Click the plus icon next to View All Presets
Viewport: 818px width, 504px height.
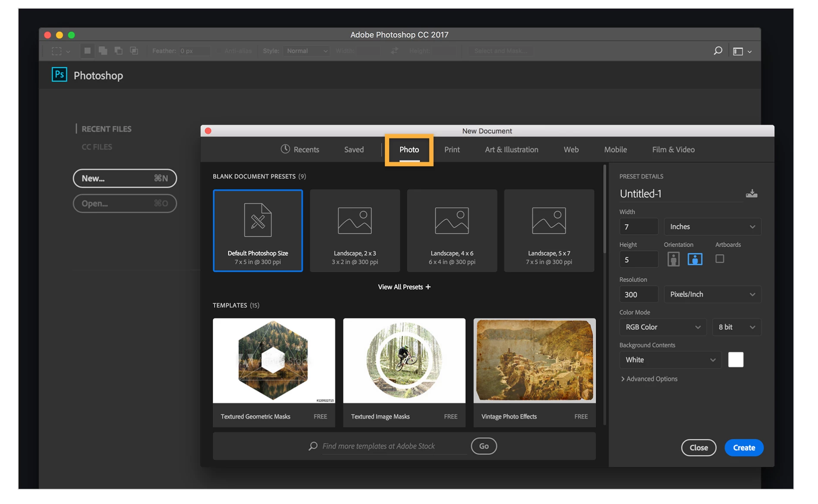[428, 287]
